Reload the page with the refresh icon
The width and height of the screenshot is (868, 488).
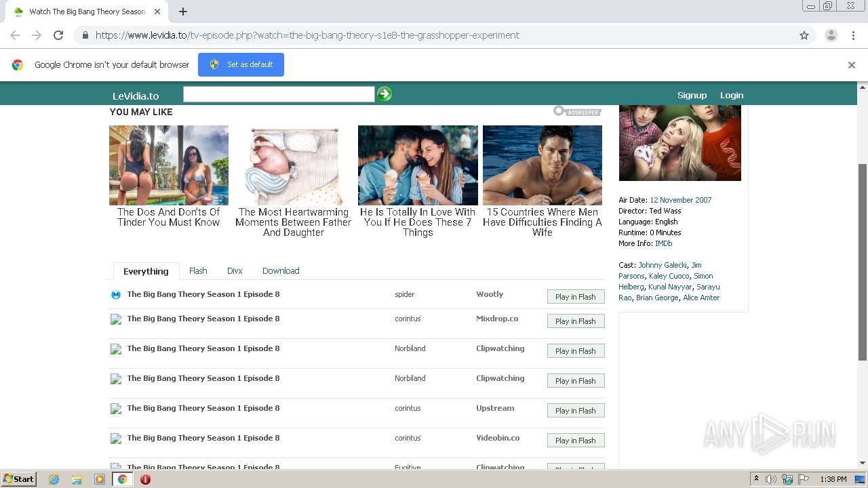click(58, 35)
